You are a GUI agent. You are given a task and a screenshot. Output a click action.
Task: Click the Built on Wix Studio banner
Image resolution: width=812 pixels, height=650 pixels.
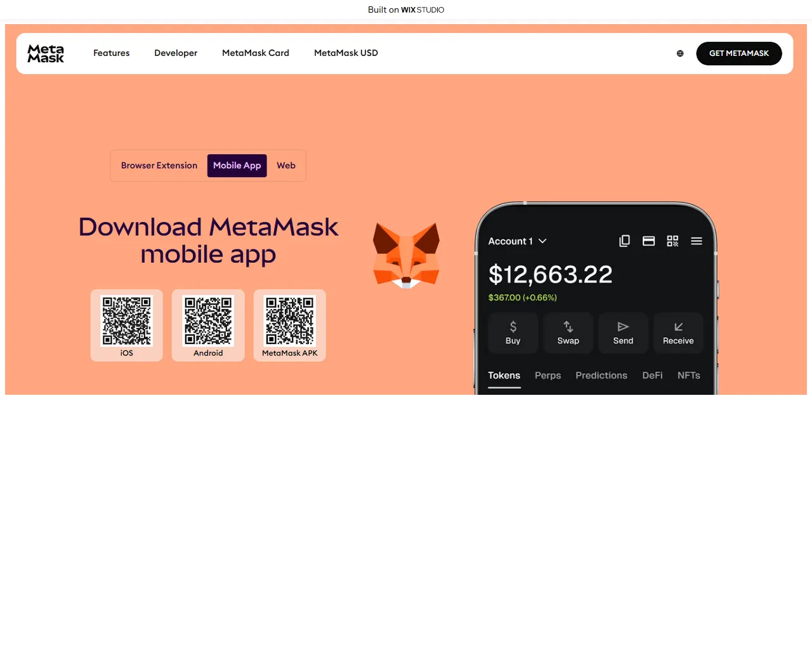point(406,10)
